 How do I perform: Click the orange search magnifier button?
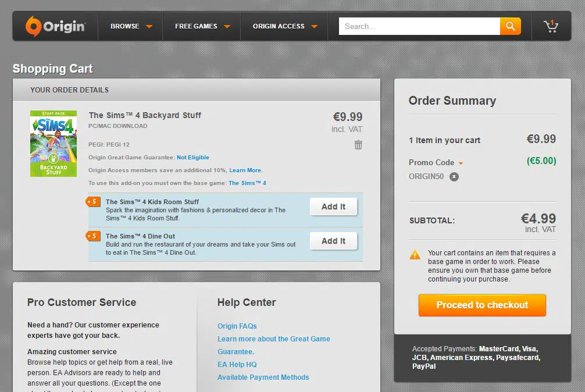coord(510,26)
